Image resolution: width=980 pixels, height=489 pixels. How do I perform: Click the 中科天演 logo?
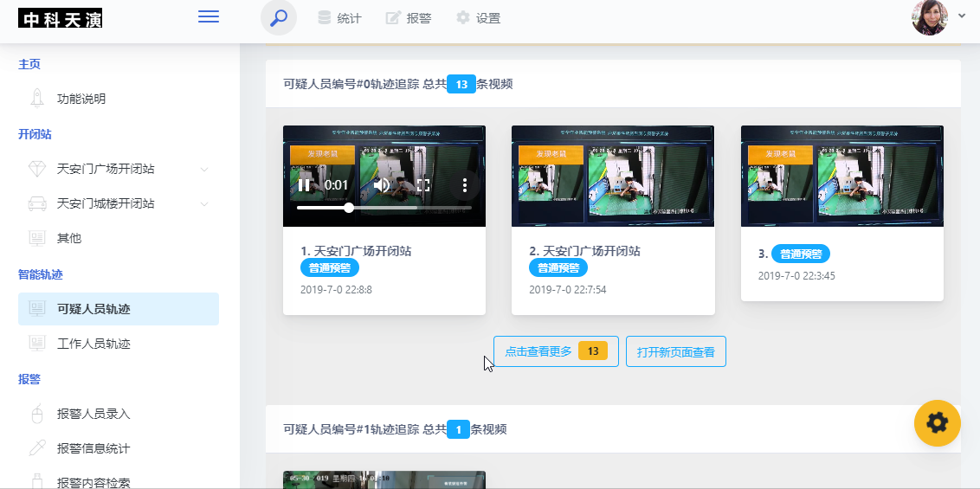pyautogui.click(x=61, y=18)
